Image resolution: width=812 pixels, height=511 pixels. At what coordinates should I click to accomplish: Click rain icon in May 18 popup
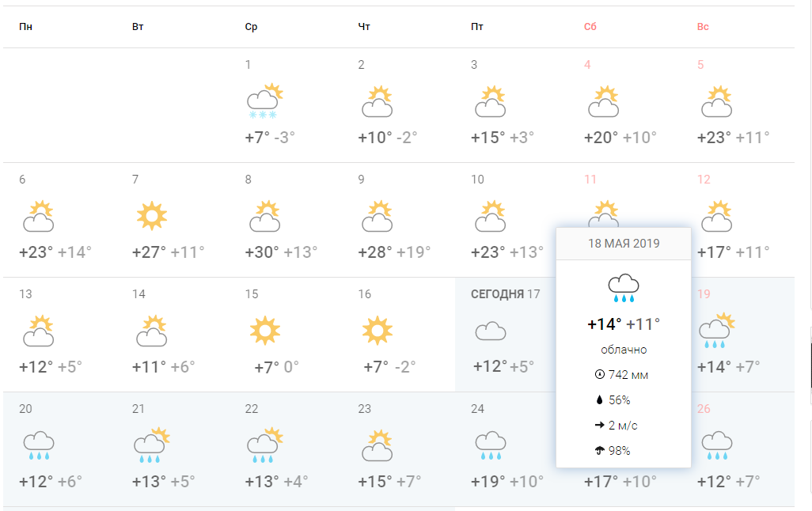click(x=624, y=288)
